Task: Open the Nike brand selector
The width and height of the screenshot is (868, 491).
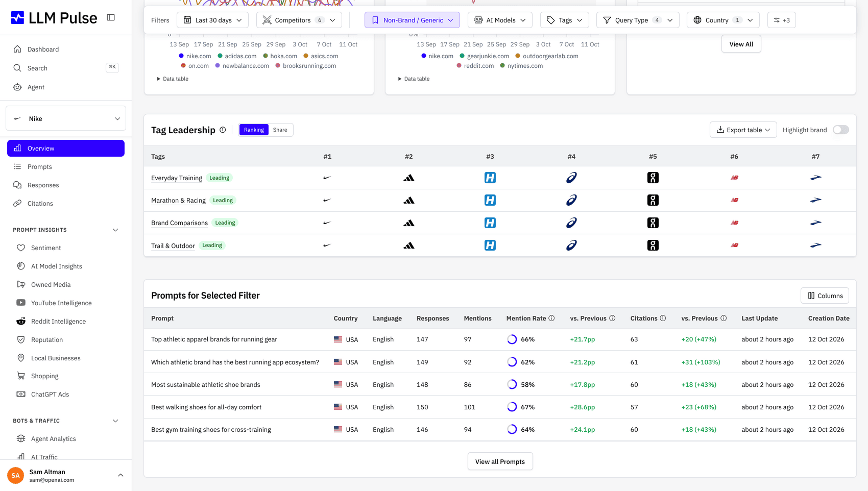Action: click(66, 118)
